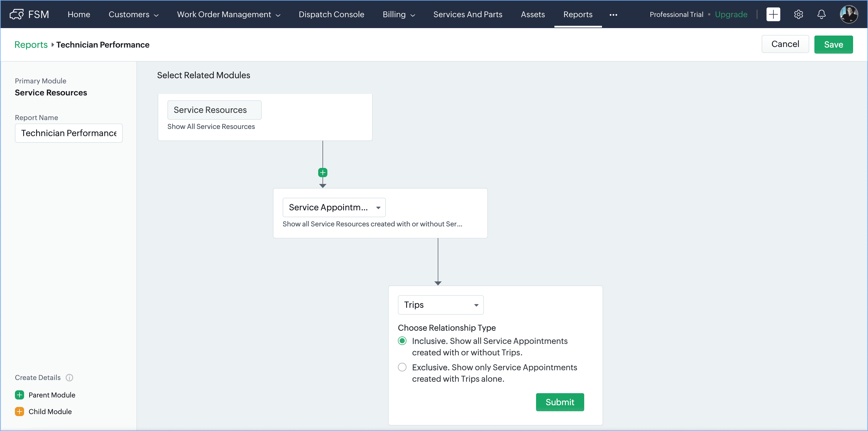Click the Create Details info icon
868x431 pixels.
coord(69,377)
